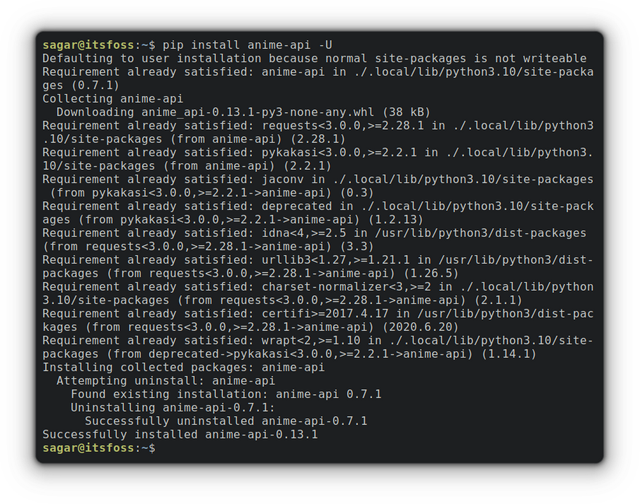Click the wrapt<2,>=1.10 requirement text
The image size is (640, 504).
(311, 341)
